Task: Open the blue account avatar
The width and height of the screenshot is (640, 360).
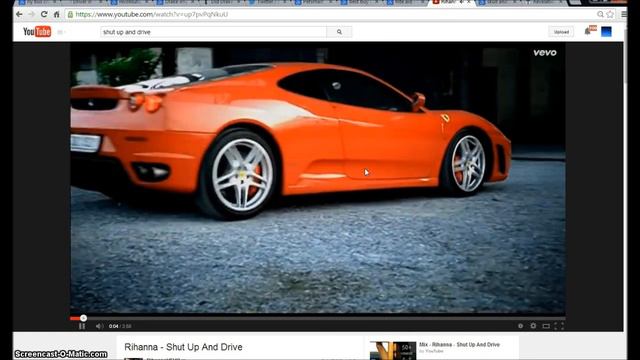Action: (606, 31)
